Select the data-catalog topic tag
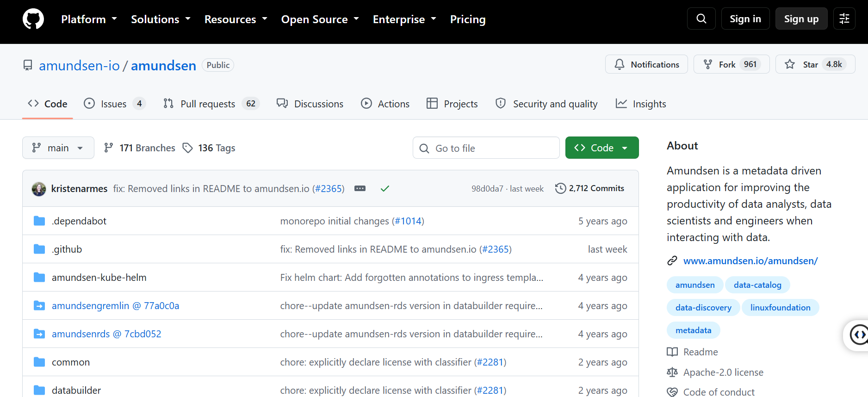The width and height of the screenshot is (868, 397). [757, 285]
